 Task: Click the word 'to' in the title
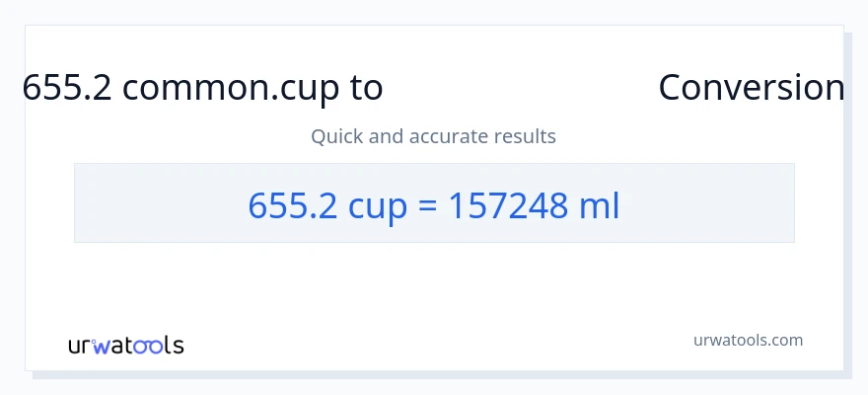coord(365,88)
